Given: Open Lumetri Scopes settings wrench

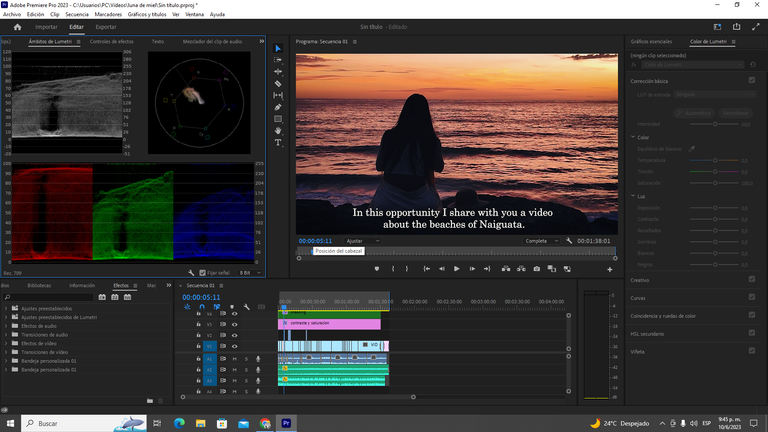Looking at the screenshot, I should (191, 273).
